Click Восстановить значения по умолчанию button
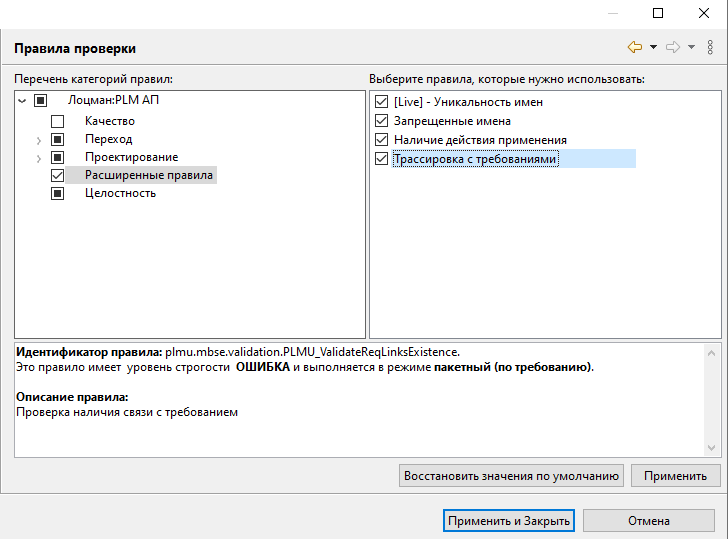This screenshot has height=539, width=728. pyautogui.click(x=512, y=476)
